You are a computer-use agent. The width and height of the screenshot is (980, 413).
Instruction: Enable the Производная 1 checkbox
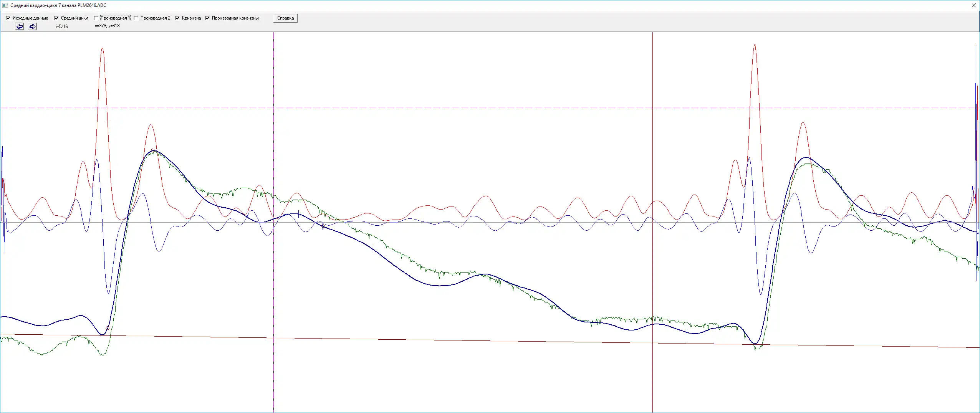click(96, 18)
